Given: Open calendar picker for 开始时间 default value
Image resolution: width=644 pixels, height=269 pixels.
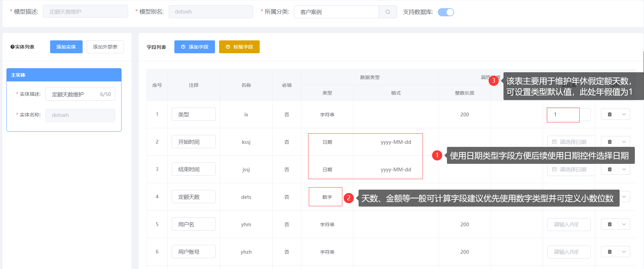Looking at the screenshot, I should click(571, 142).
